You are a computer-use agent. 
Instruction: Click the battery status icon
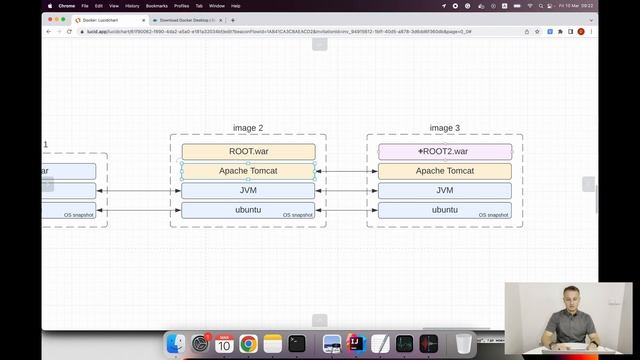pyautogui.click(x=517, y=6)
